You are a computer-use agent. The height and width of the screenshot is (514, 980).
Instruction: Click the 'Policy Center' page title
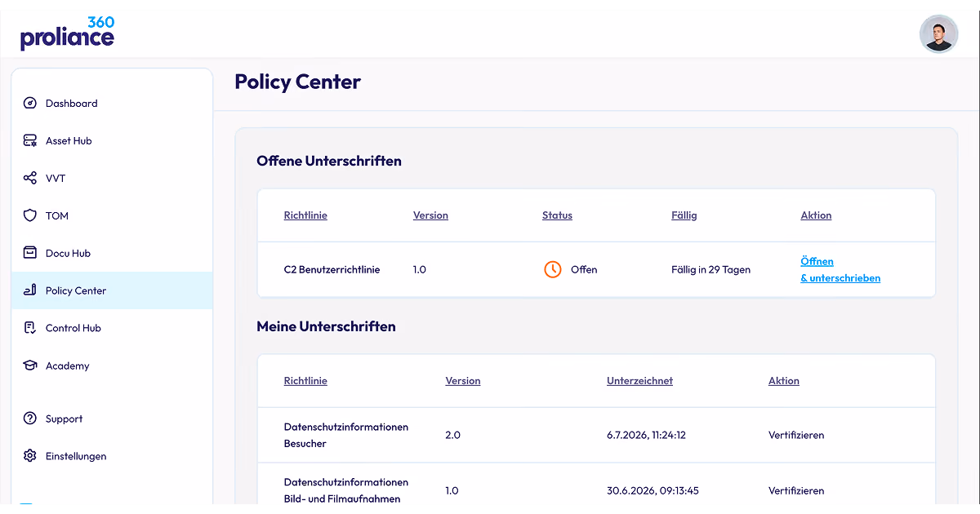coord(297,82)
